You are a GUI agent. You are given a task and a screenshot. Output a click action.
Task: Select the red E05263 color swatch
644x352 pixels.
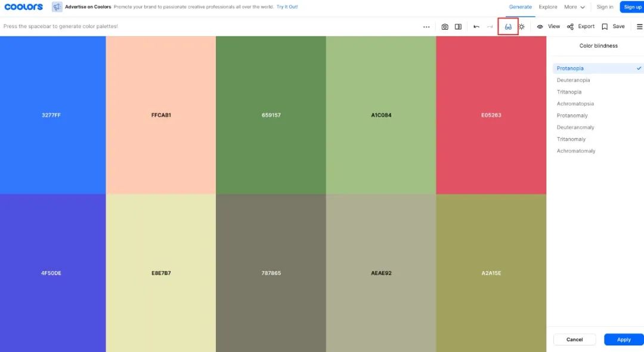tap(491, 115)
